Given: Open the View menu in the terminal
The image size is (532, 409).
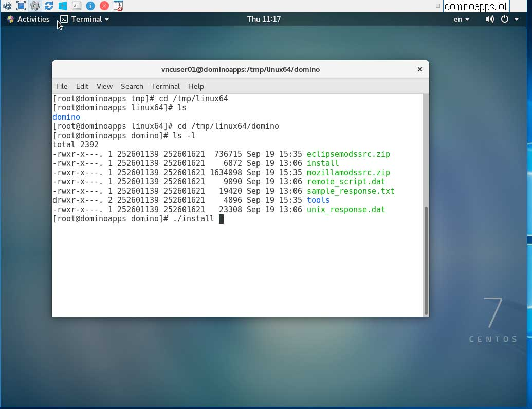Looking at the screenshot, I should pyautogui.click(x=104, y=86).
